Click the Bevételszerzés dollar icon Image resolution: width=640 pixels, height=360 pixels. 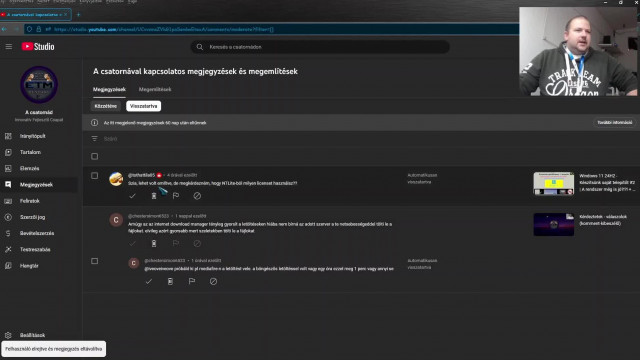[x=8, y=233]
